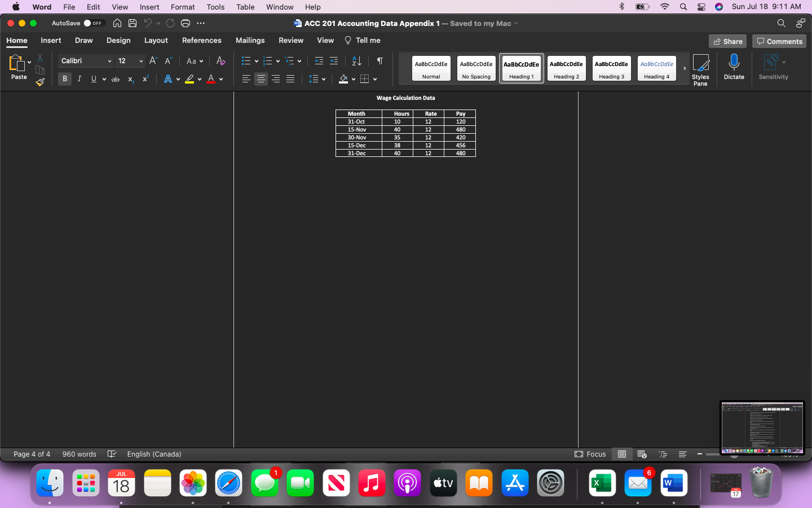Click the Format Painter icon
Screen dimensions: 812x508
[39, 82]
